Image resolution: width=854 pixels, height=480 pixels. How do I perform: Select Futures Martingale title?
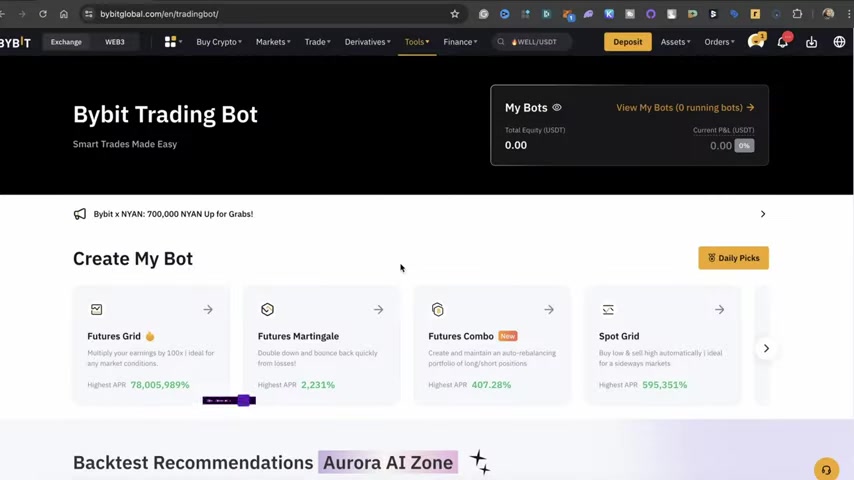298,336
